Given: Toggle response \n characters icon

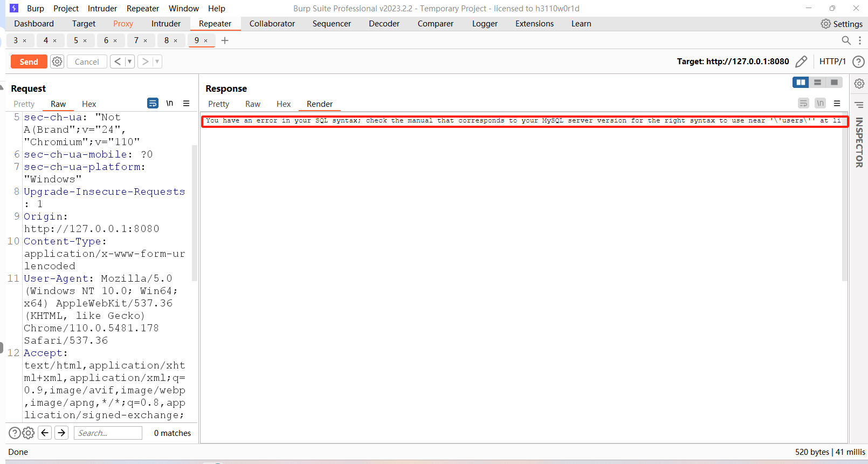Looking at the screenshot, I should [x=821, y=103].
